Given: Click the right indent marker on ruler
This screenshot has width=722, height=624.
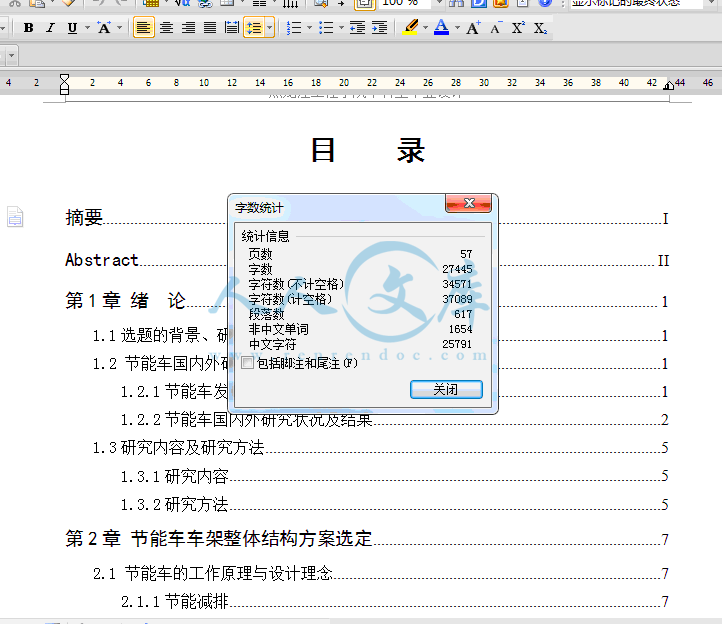Looking at the screenshot, I should pos(669,85).
